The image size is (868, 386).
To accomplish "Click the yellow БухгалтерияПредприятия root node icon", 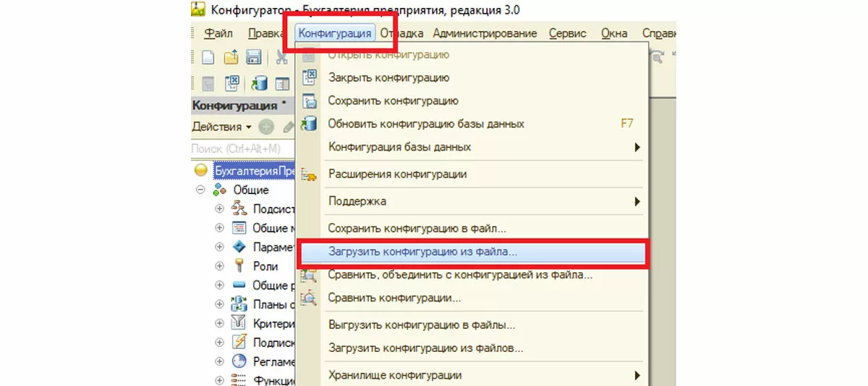I will (x=201, y=171).
